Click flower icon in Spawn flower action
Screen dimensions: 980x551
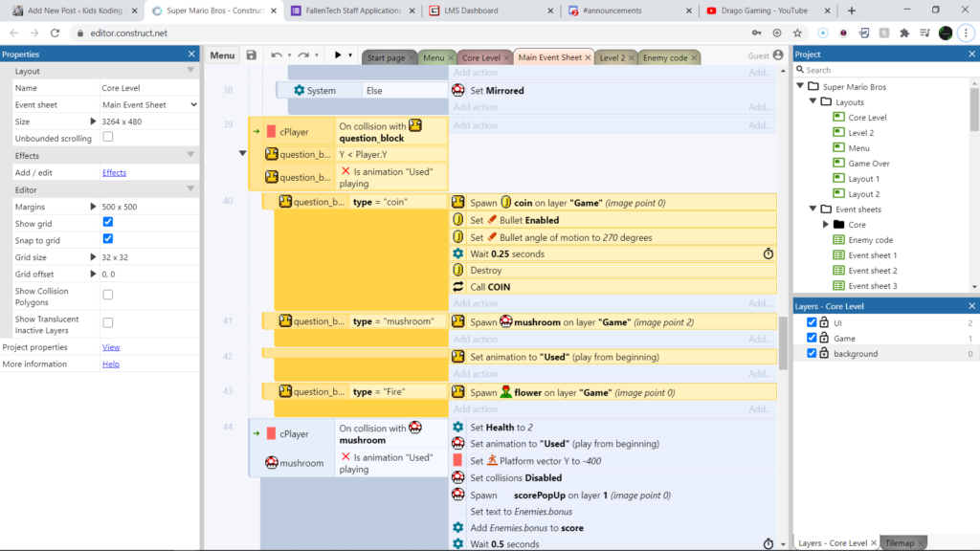pos(505,391)
